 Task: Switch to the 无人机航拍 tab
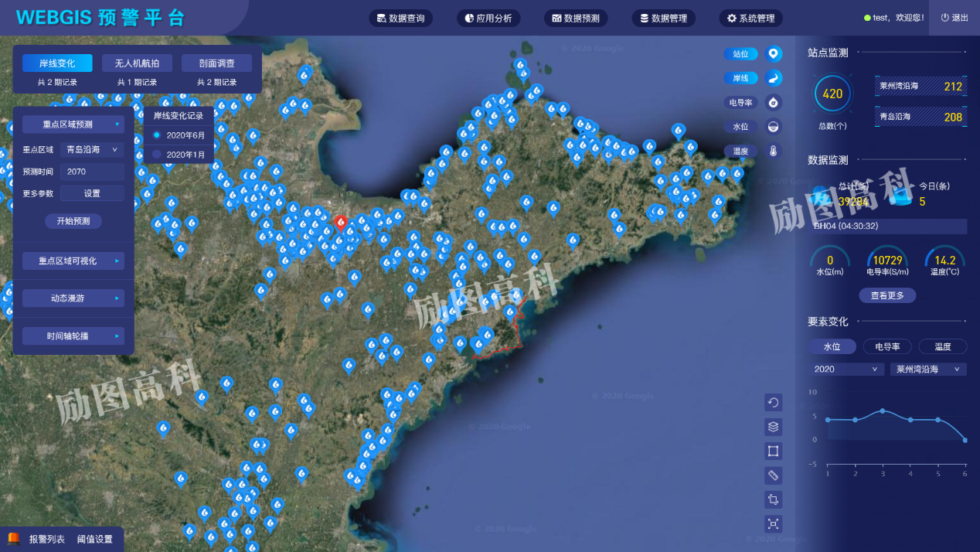[137, 63]
